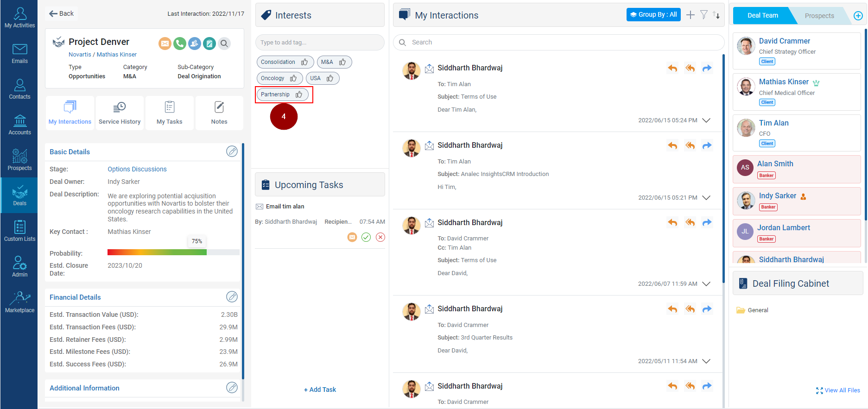Image resolution: width=868 pixels, height=409 pixels.
Task: Like the Partnership interest tag
Action: 299,94
